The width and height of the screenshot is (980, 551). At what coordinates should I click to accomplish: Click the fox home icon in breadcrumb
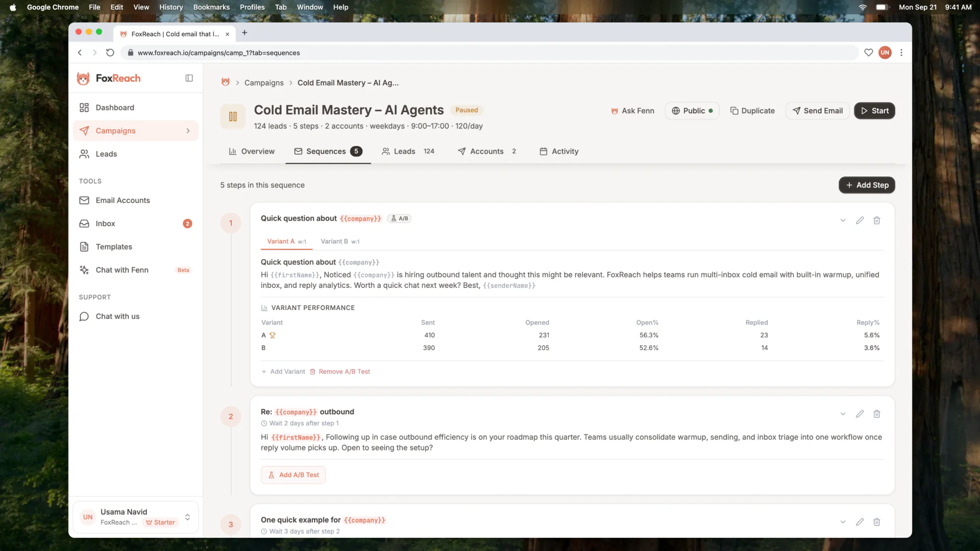point(225,82)
